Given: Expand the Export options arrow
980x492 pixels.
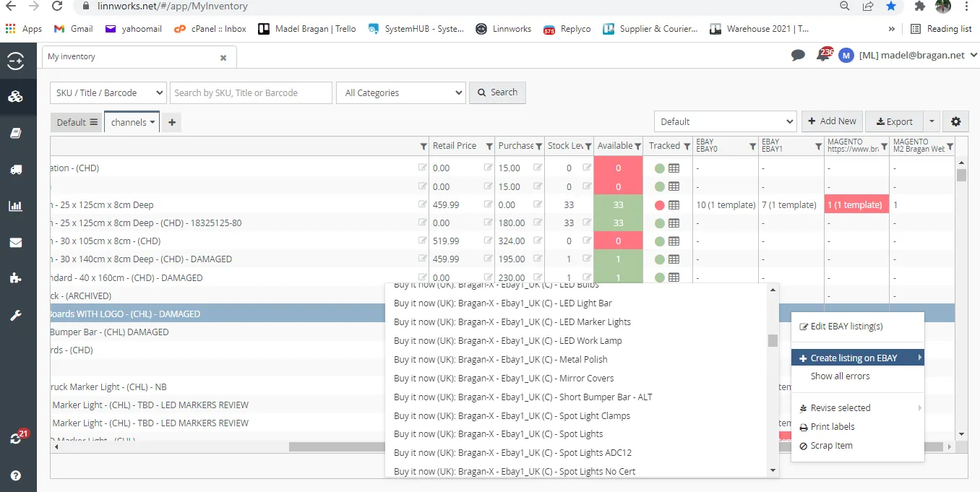Looking at the screenshot, I should [932, 121].
